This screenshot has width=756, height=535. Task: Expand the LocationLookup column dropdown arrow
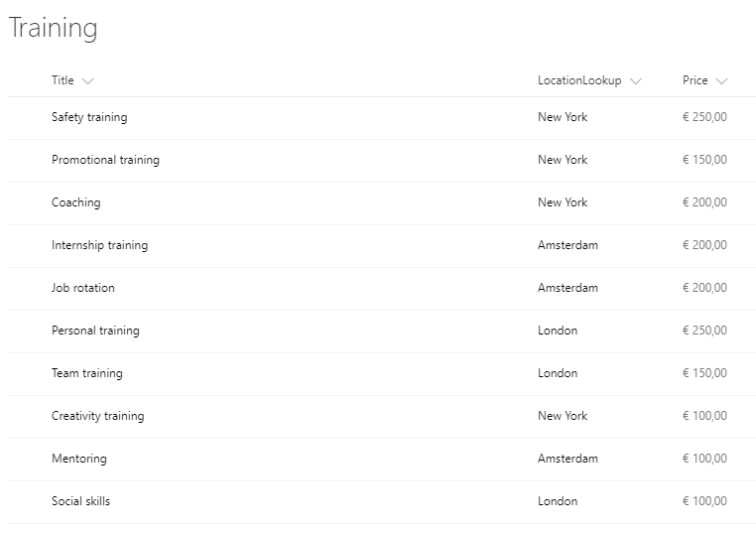[636, 81]
